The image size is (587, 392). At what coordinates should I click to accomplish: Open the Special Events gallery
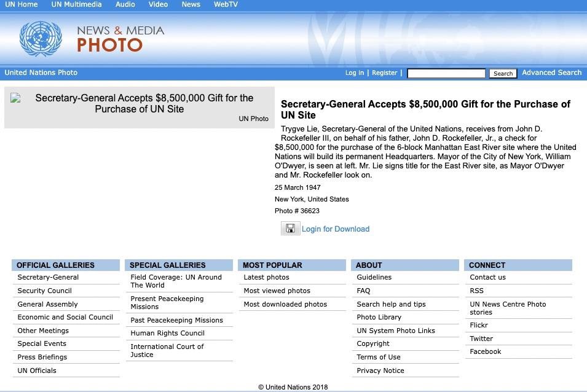42,343
